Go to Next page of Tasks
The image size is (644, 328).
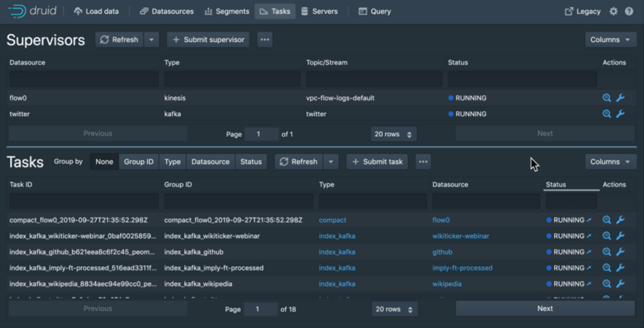[545, 309]
